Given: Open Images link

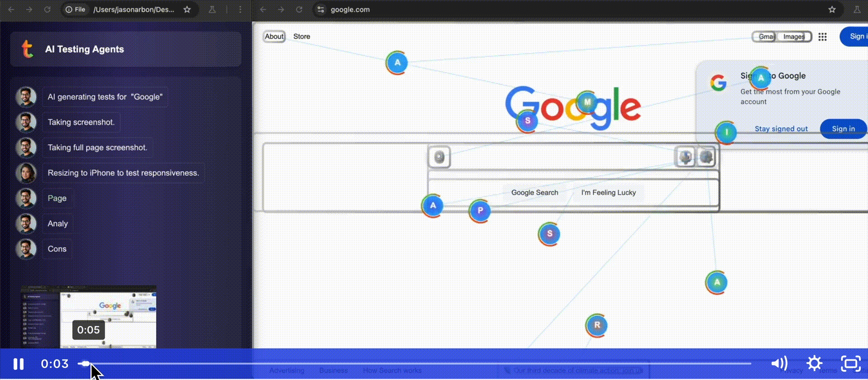Looking at the screenshot, I should 794,37.
